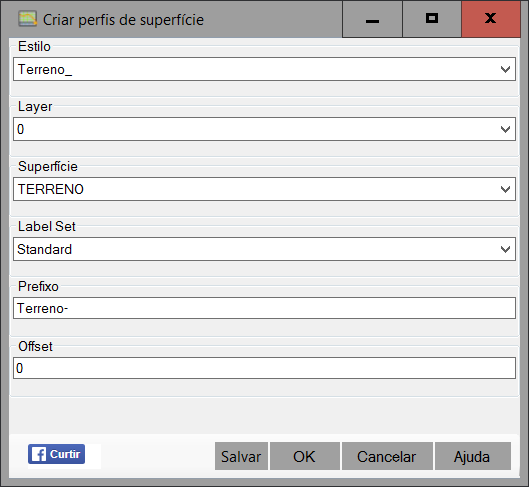The image size is (529, 487).
Task: Maximize the Criar perfis de superfície dialog
Action: 432,19
